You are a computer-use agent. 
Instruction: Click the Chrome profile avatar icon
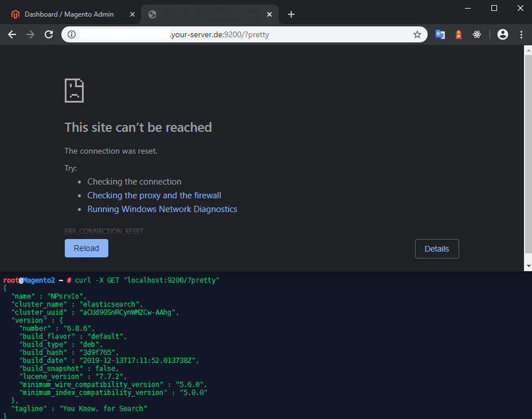click(502, 34)
